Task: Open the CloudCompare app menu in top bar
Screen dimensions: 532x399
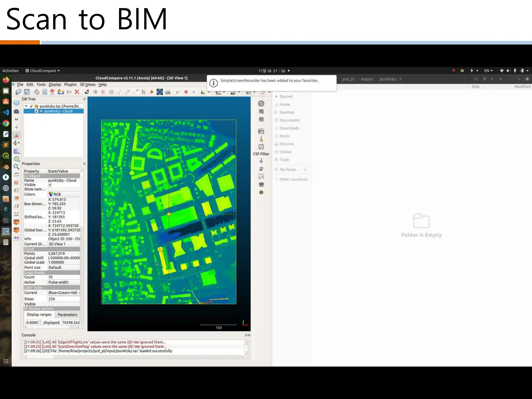Action: [x=43, y=71]
